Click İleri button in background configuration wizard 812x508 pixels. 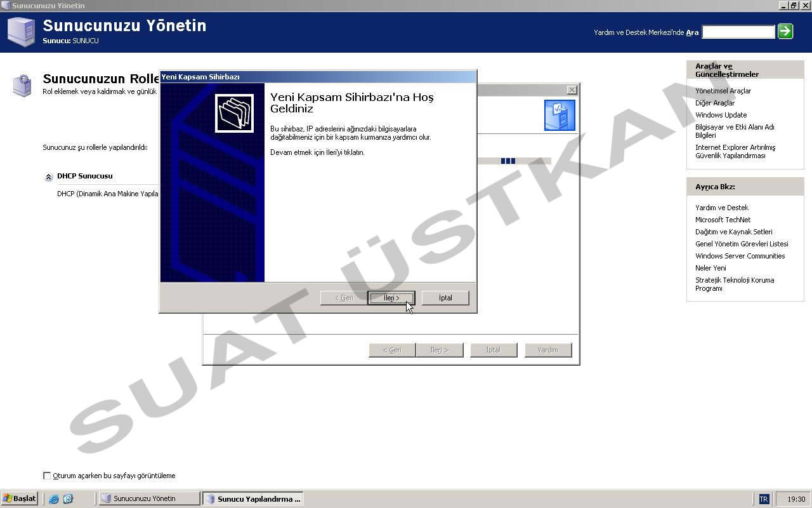pyautogui.click(x=440, y=350)
